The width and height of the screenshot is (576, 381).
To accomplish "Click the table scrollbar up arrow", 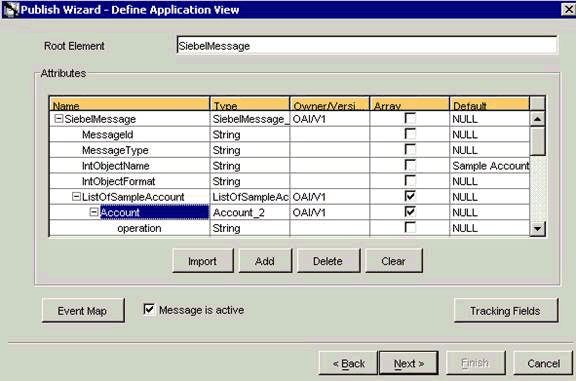I will click(x=537, y=119).
